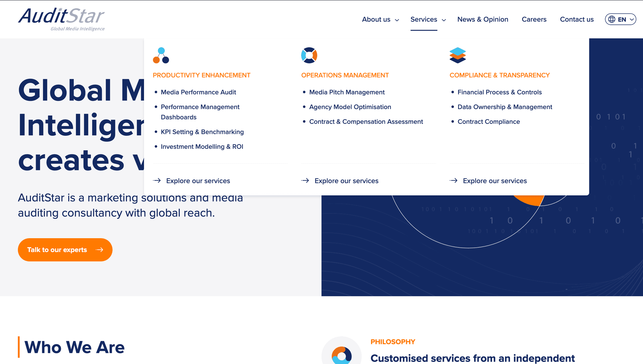The image size is (643, 364).
Task: Click the Agency Model Optimisation link
Action: click(x=350, y=107)
